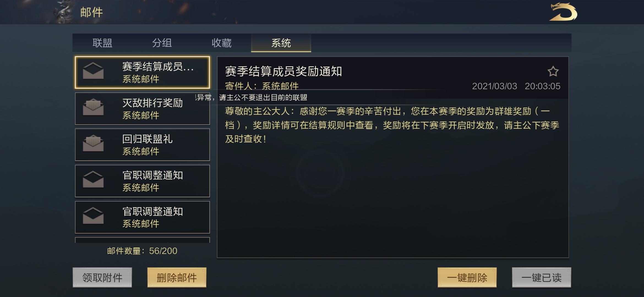
Task: Click the open envelope icon of 赛季结算成员 mail
Action: 93,71
